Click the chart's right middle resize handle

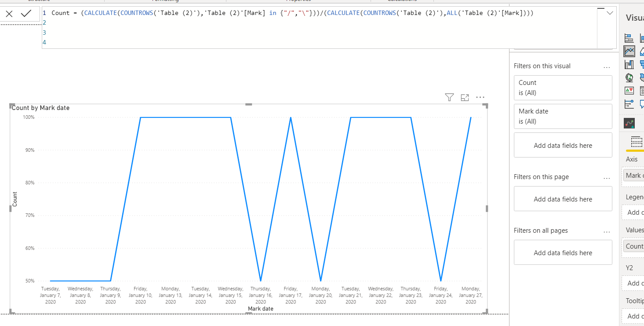487,209
